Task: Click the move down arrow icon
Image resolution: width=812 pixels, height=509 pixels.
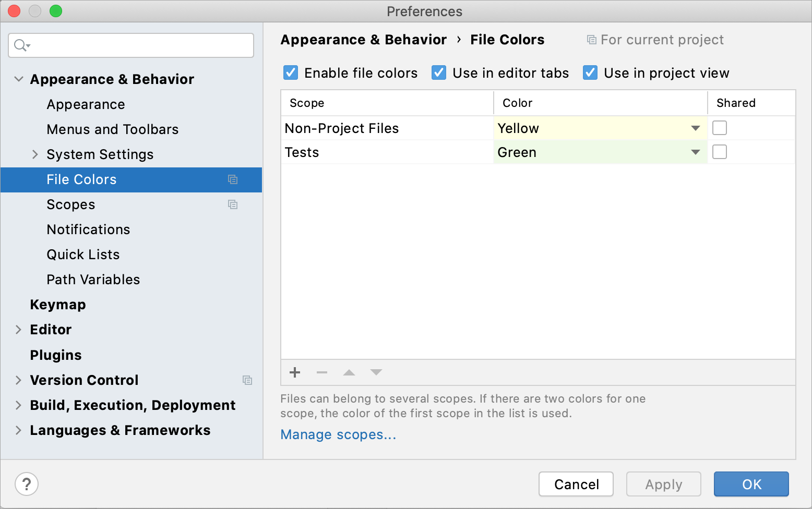Action: pyautogui.click(x=376, y=372)
